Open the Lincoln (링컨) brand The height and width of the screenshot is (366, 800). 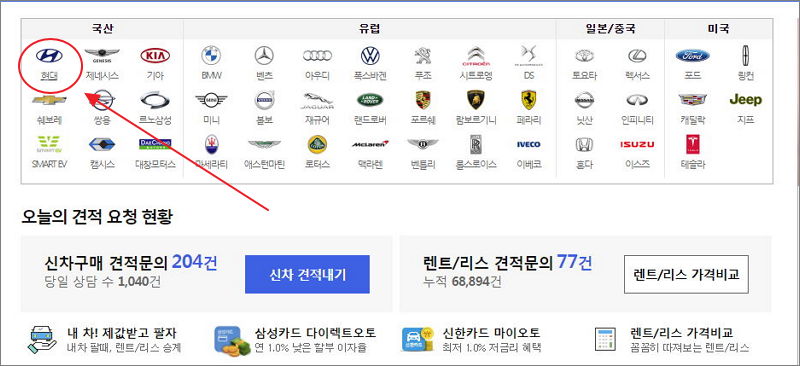pos(745,56)
